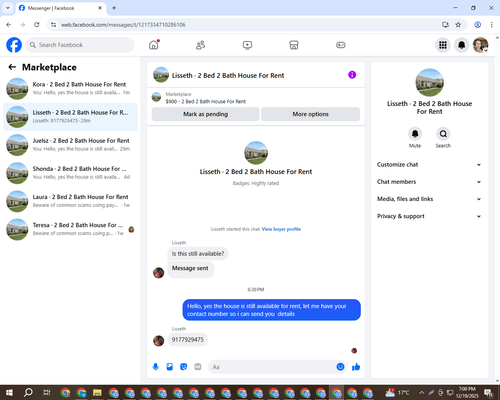This screenshot has height=400, width=500.
Task: Go to Home feed icon
Action: pos(154,45)
